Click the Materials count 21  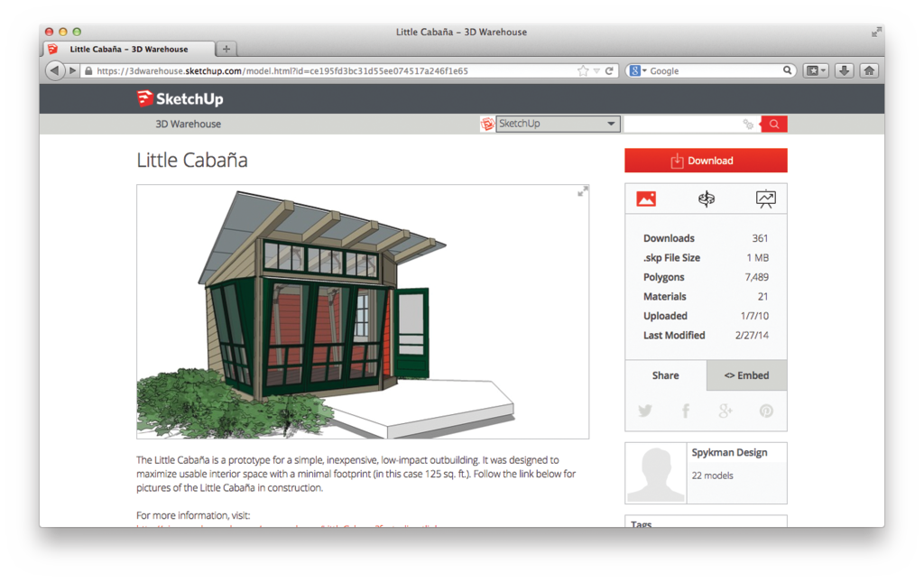[762, 296]
